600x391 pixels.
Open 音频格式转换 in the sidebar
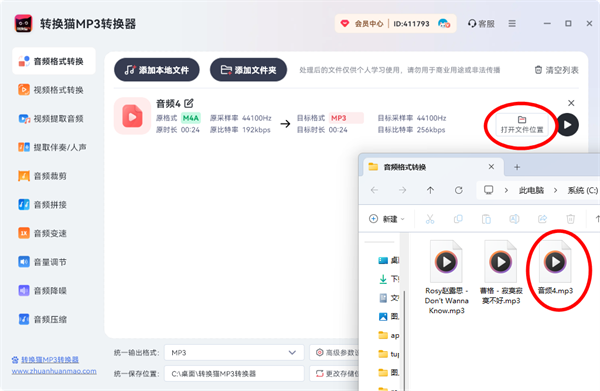click(54, 61)
